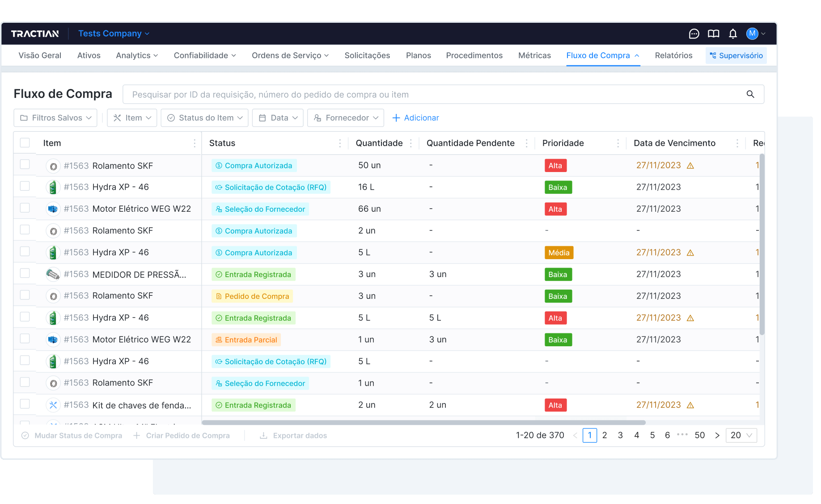Screen dimensions: 821x504
Task: Select the MEDIDOR DE PRESSÃ row checkbox
Action: pyautogui.click(x=25, y=273)
